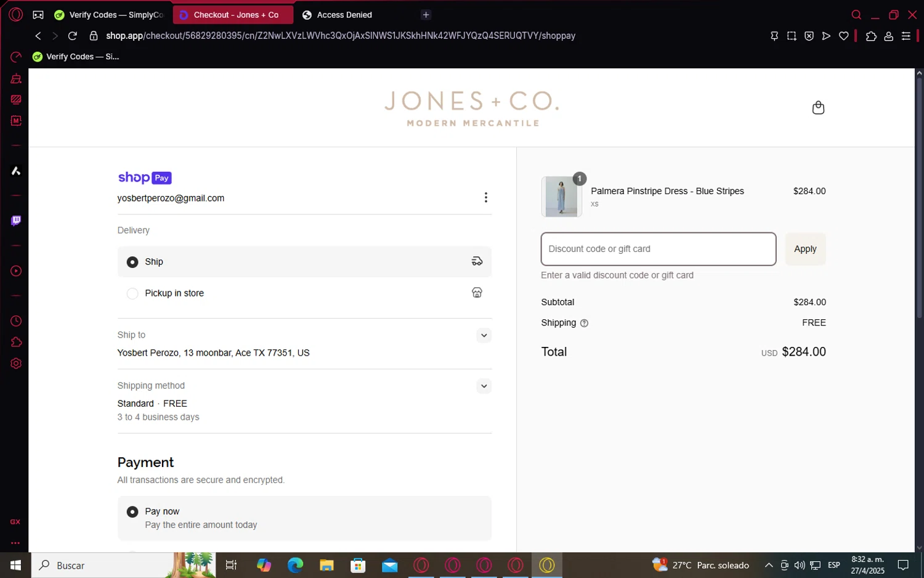Click the Discount code or gift card field

659,249
